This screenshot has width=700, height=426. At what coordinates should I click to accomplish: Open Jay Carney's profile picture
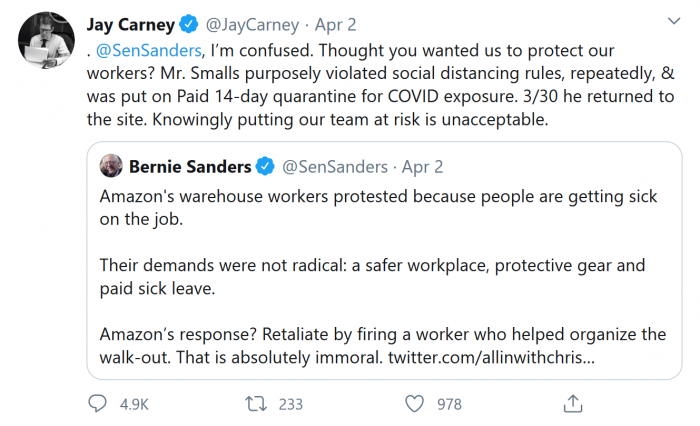coord(46,40)
